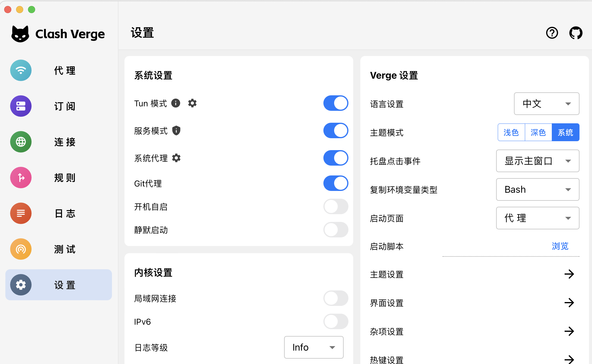This screenshot has width=592, height=364.
Task: Disable the Tun mode switch
Action: coord(336,103)
